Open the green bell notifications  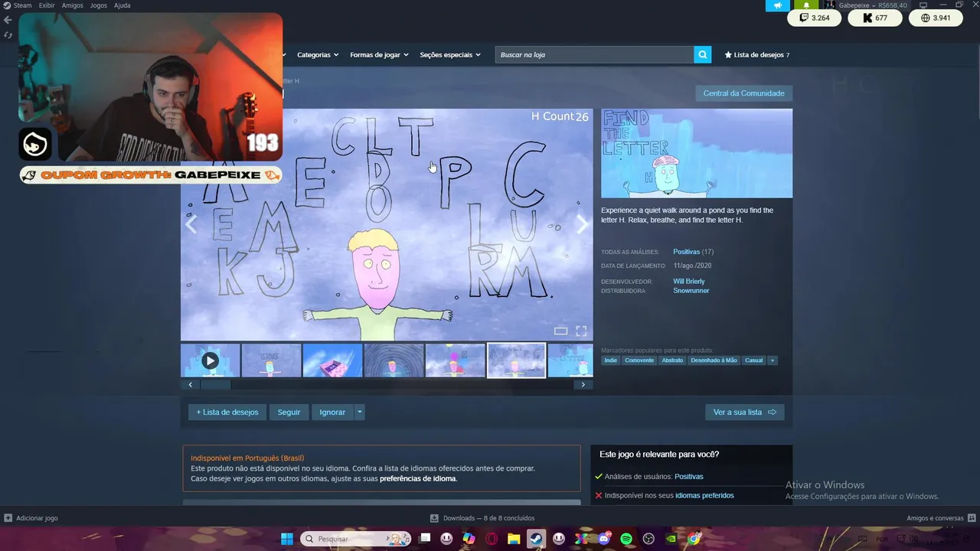coord(805,5)
